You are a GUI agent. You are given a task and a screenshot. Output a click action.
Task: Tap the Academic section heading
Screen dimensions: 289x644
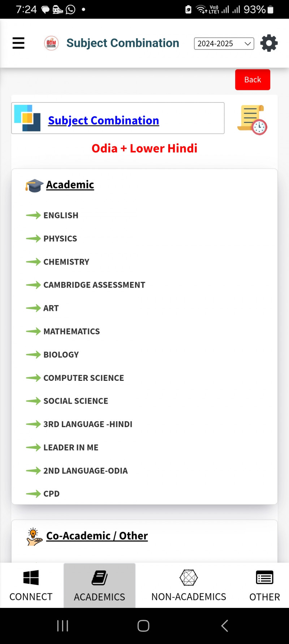coord(70,185)
